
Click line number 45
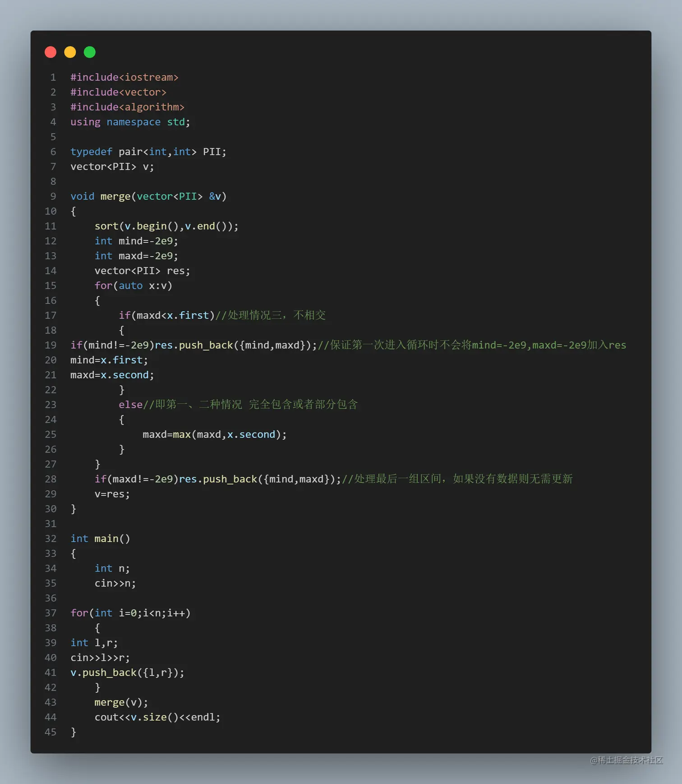[x=51, y=733]
